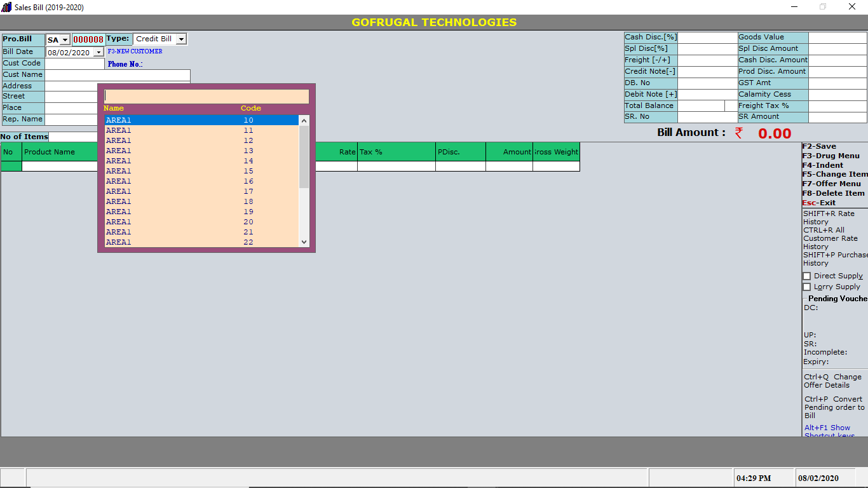Select AREA1 with code 20

[201, 222]
